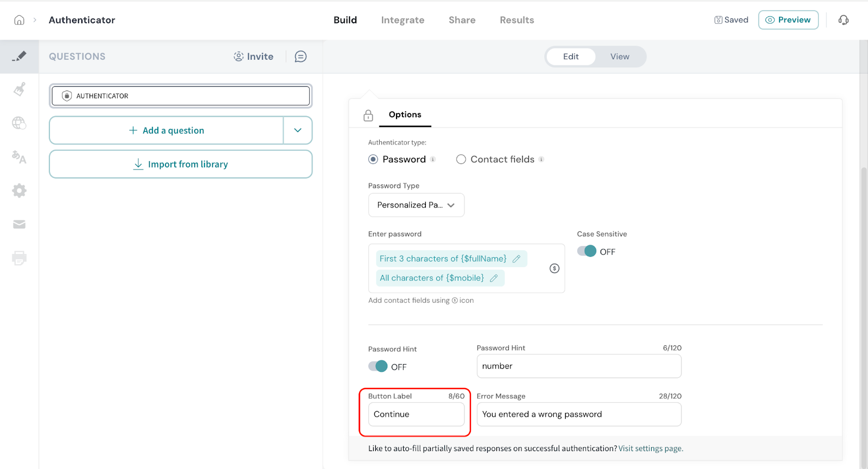
Task: Open the translation languages sidebar icon
Action: (20, 157)
